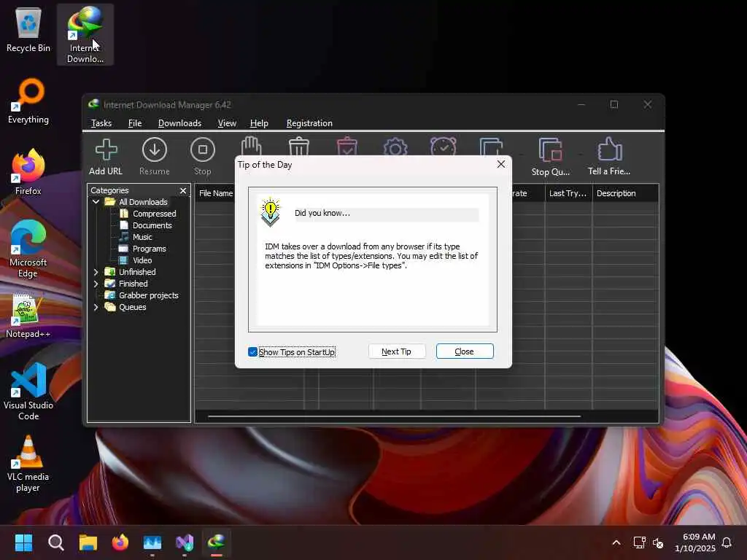The image size is (747, 560).
Task: Show hidden icons chevron in system tray
Action: (x=616, y=542)
